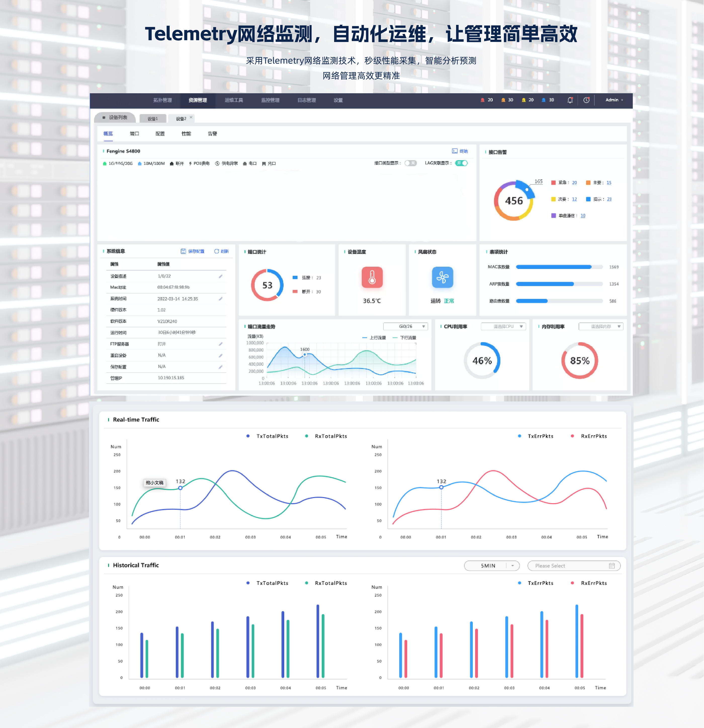Click the red critical alarm indicator
The width and height of the screenshot is (704, 728).
point(482,100)
